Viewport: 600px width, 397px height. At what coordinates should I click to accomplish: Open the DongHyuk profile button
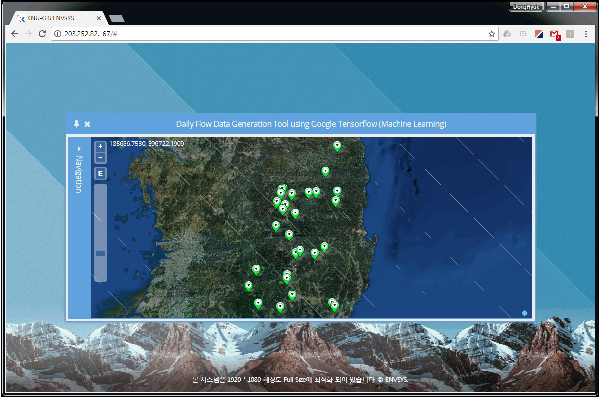(527, 7)
